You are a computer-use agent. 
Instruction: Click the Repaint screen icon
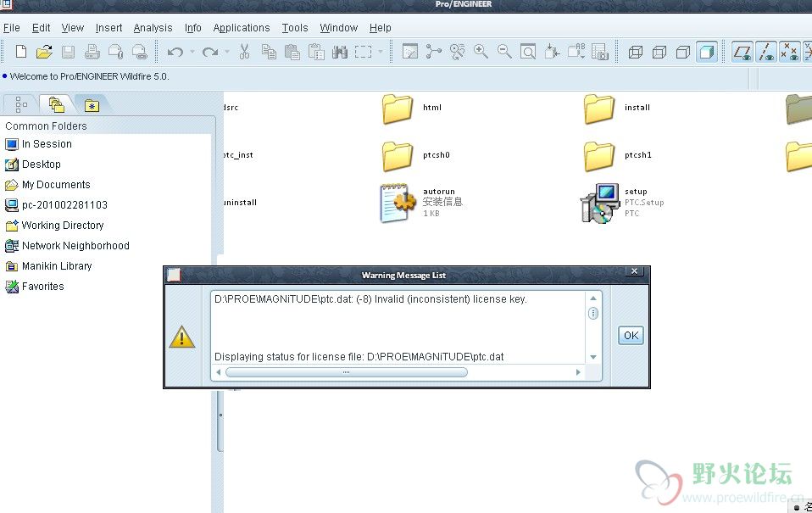pos(410,52)
